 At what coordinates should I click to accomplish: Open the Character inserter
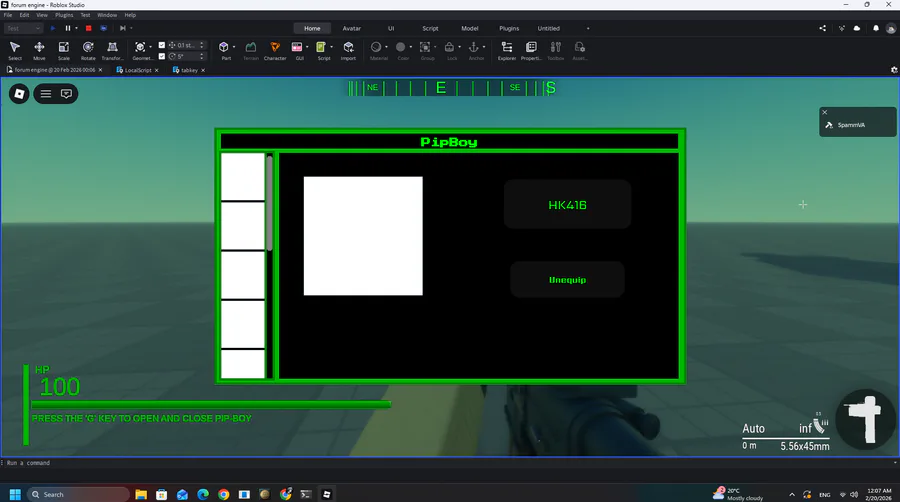[275, 50]
